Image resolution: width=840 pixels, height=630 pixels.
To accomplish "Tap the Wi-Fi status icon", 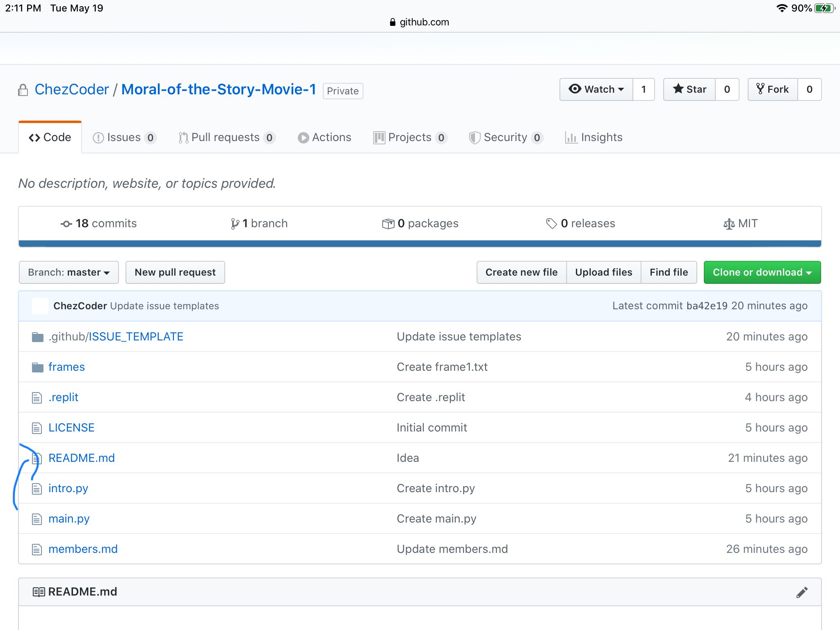I will (x=782, y=8).
